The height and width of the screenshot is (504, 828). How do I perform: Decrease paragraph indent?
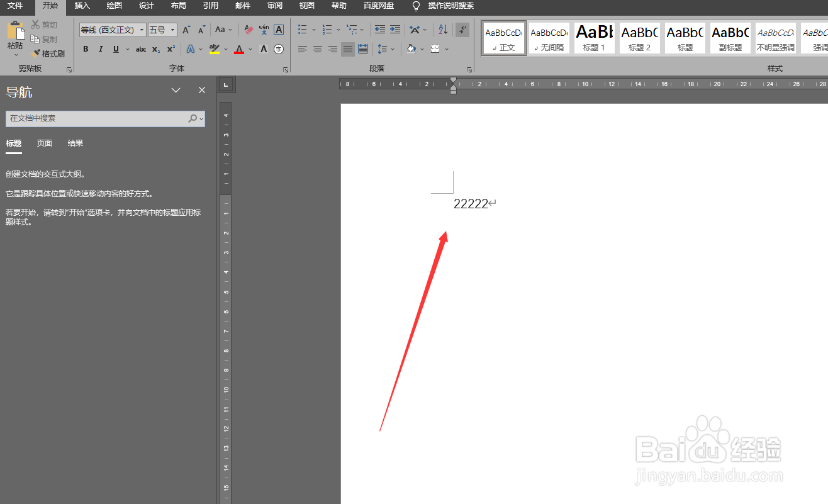coord(380,30)
